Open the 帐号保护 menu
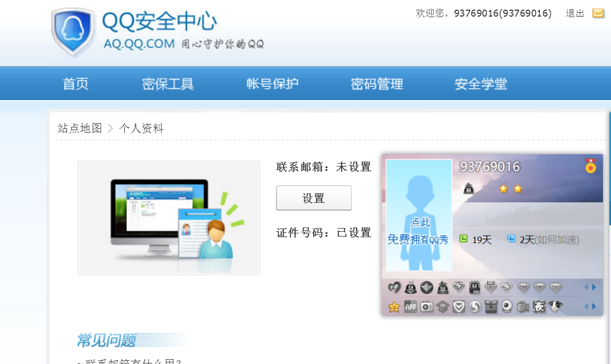Viewport: 611px width, 364px height. (x=273, y=84)
